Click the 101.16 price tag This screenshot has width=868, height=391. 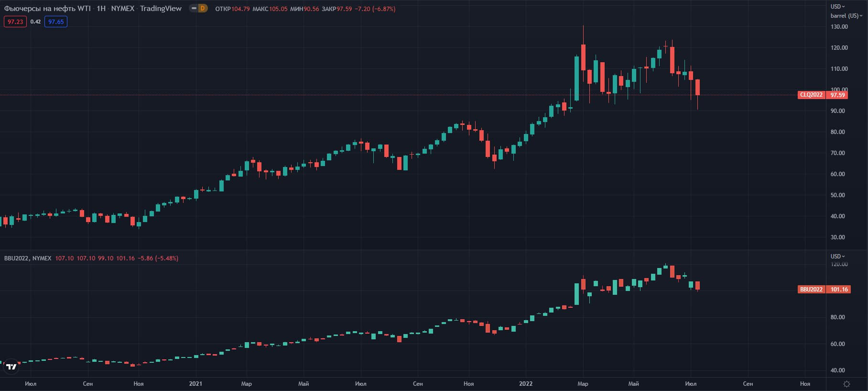[x=839, y=290]
